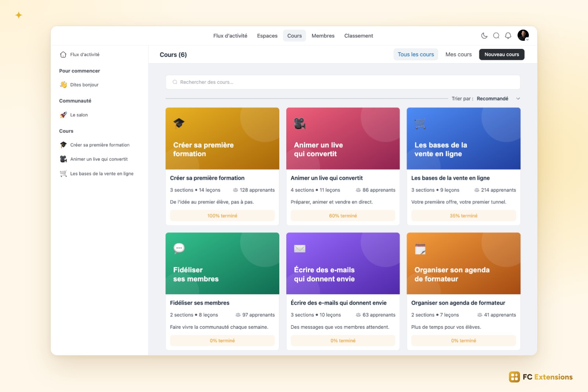Open the Fidéliser ses membres course thumbnail
Screen dimensions: 588x392
(222, 263)
